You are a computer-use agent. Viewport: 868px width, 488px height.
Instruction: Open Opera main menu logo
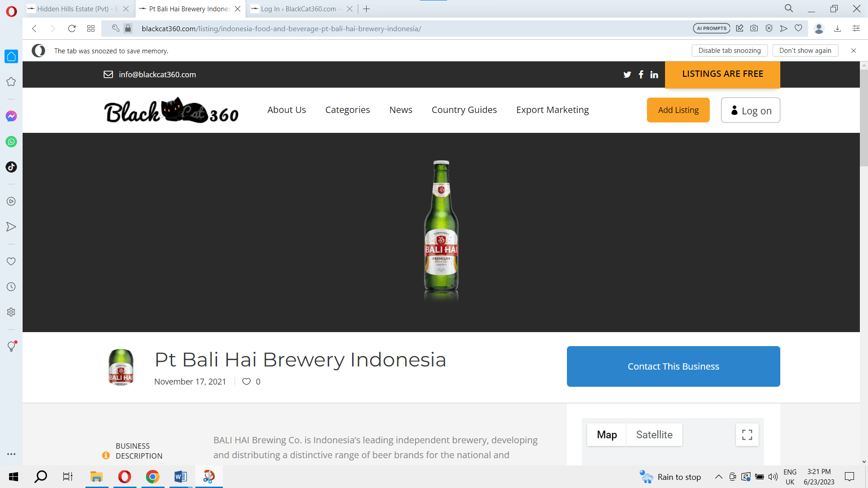tap(11, 11)
